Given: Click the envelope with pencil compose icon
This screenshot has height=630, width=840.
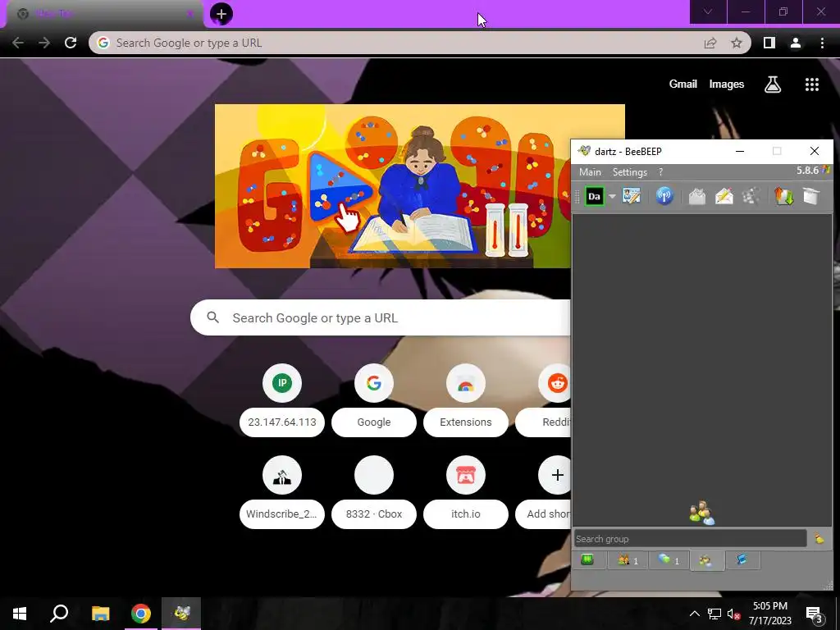Looking at the screenshot, I should [x=724, y=196].
